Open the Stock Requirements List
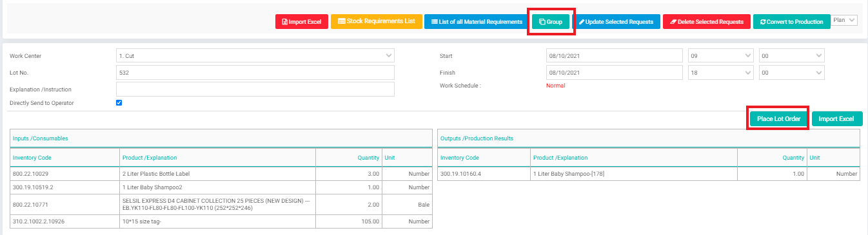868x235 pixels. [377, 21]
